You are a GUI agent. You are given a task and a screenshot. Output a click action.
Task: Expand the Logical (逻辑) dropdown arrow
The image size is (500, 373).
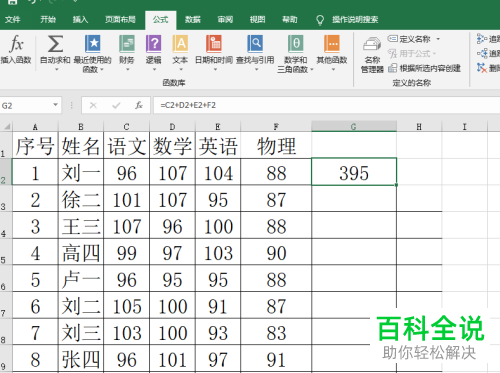[x=154, y=69]
